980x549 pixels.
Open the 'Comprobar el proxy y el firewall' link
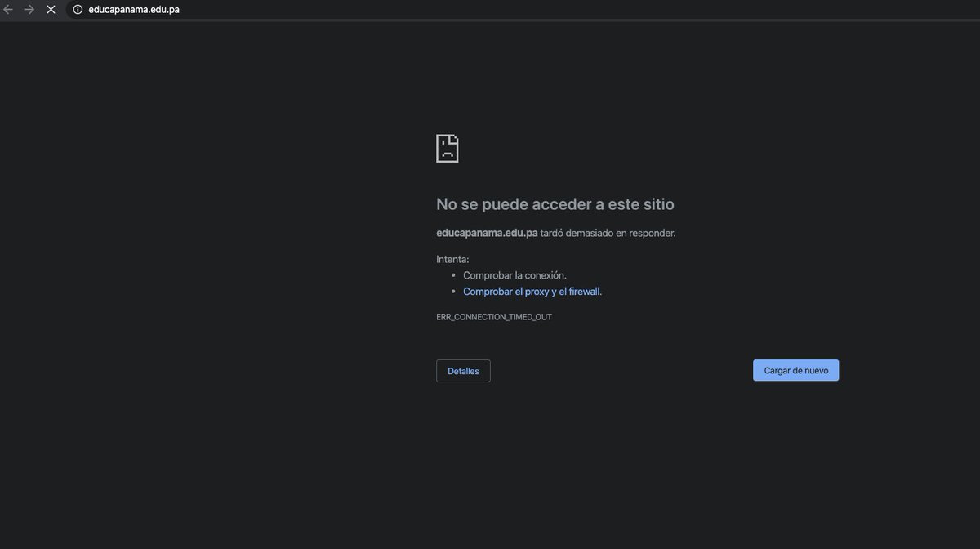tap(532, 292)
